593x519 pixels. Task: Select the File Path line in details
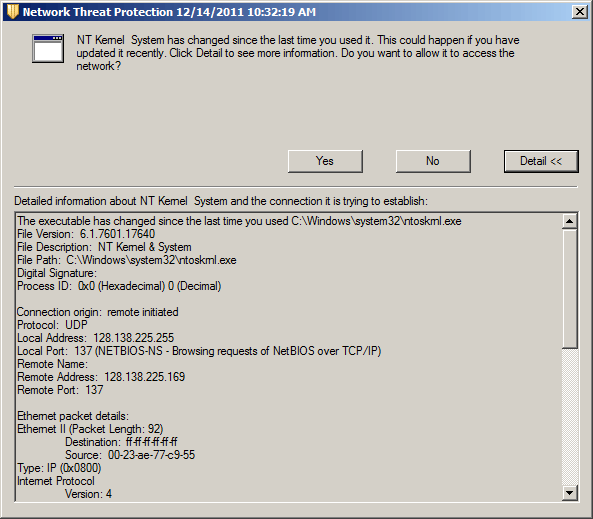click(127, 260)
